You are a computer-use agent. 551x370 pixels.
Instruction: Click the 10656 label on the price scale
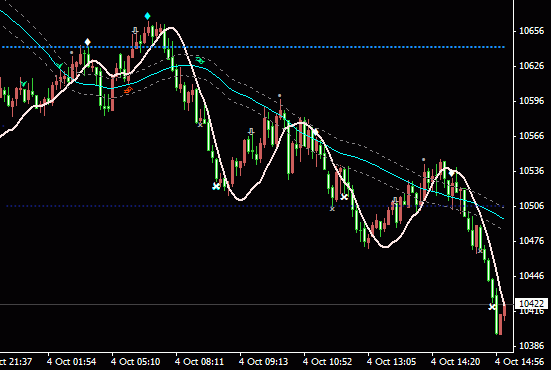click(531, 31)
